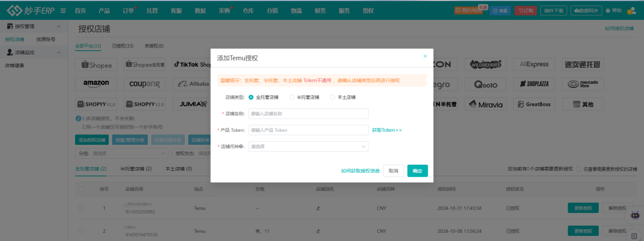Select the 全托管店铺 radio option
Screen dimensions: 644x241
[x=251, y=97]
